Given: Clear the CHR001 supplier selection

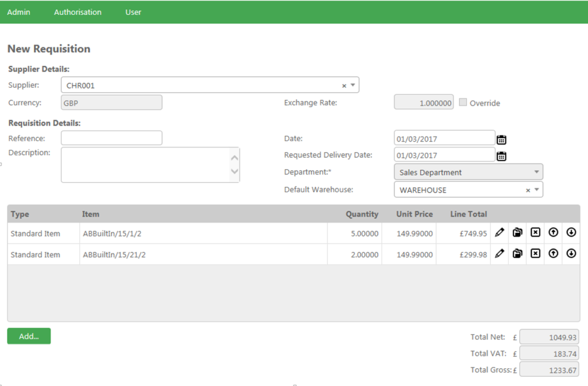Looking at the screenshot, I should pyautogui.click(x=344, y=85).
